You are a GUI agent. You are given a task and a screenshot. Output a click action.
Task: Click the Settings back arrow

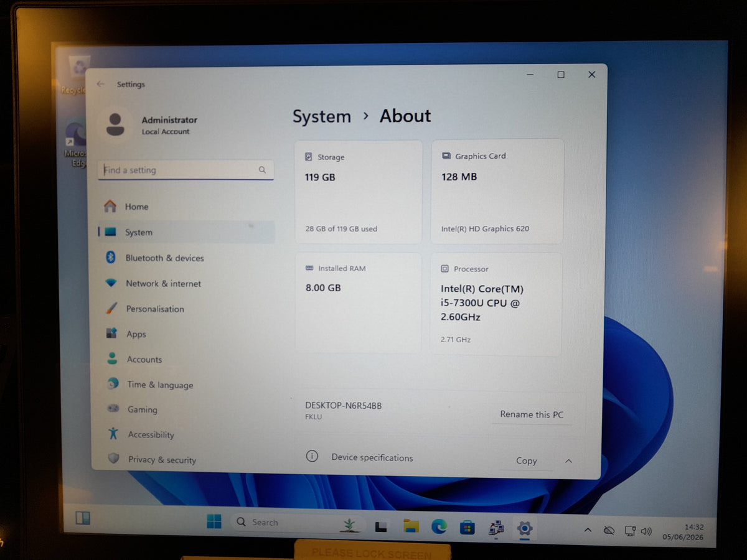[101, 84]
